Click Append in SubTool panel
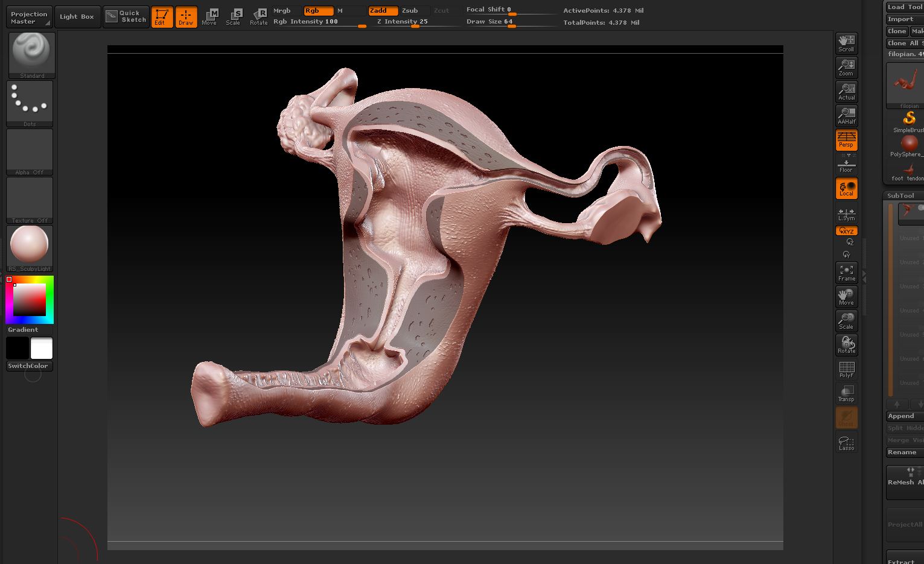Image resolution: width=924 pixels, height=564 pixels. tap(905, 416)
